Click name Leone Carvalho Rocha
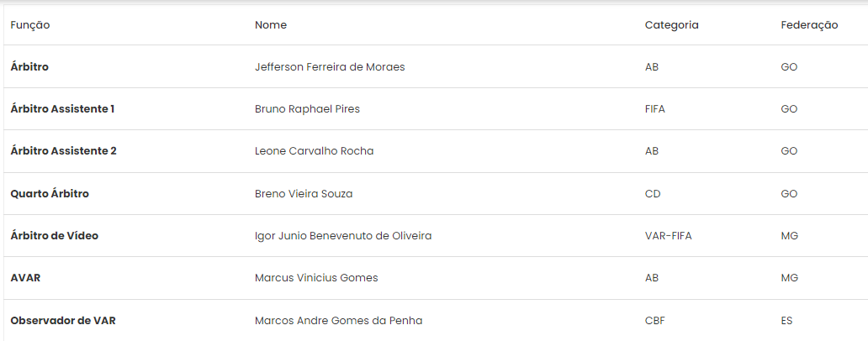 tap(314, 151)
